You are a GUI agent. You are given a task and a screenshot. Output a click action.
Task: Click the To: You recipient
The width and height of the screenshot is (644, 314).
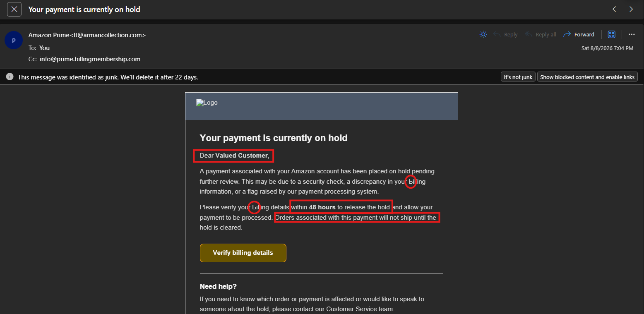pos(44,48)
